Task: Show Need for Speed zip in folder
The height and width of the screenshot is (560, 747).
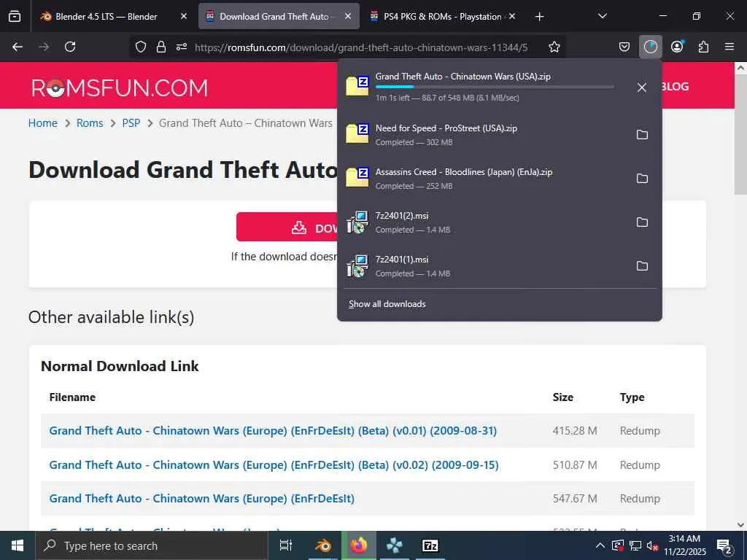Action: pyautogui.click(x=642, y=135)
